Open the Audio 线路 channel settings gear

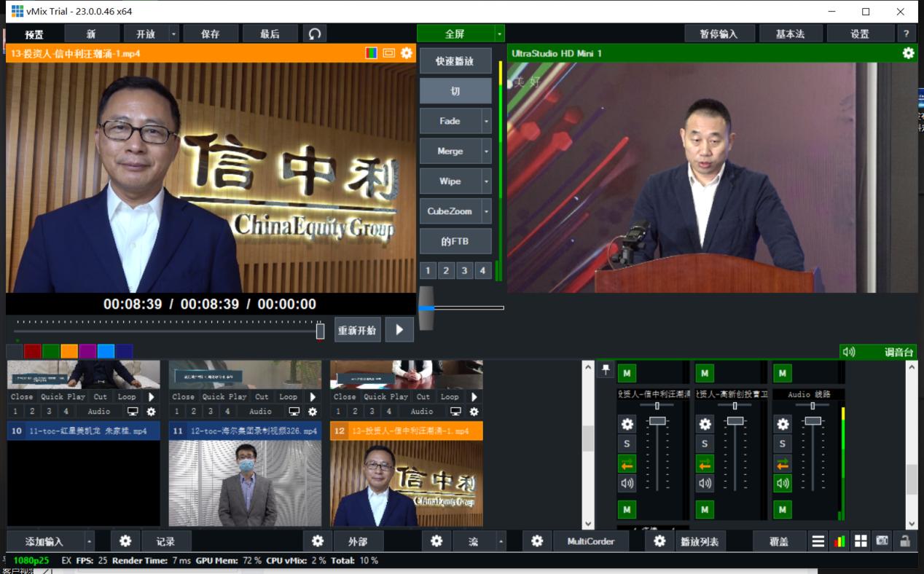[x=783, y=424]
